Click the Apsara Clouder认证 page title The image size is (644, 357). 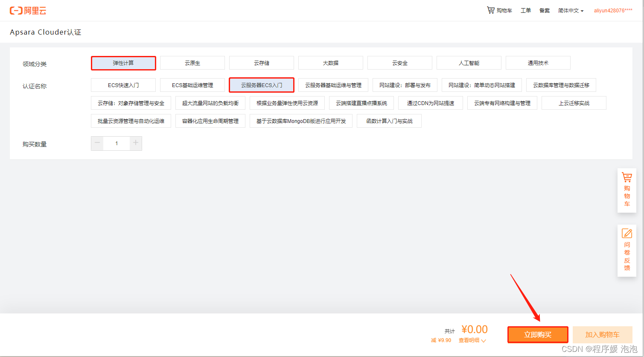(46, 32)
